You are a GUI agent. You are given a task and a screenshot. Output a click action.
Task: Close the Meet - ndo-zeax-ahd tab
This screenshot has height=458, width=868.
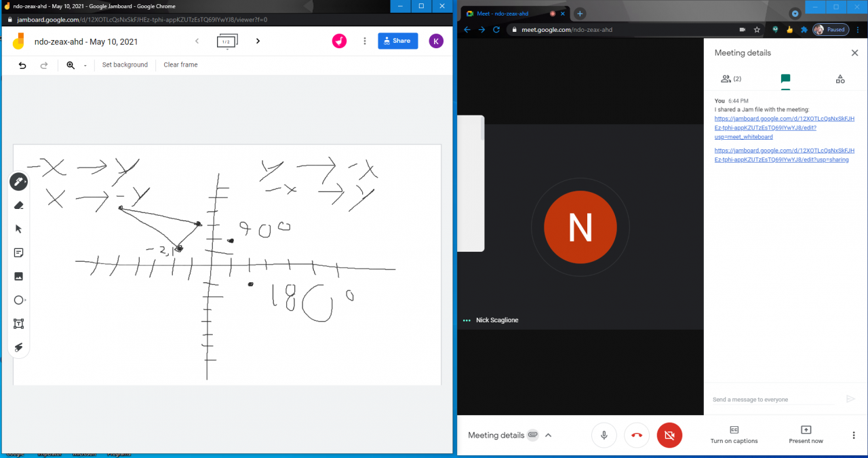click(563, 14)
